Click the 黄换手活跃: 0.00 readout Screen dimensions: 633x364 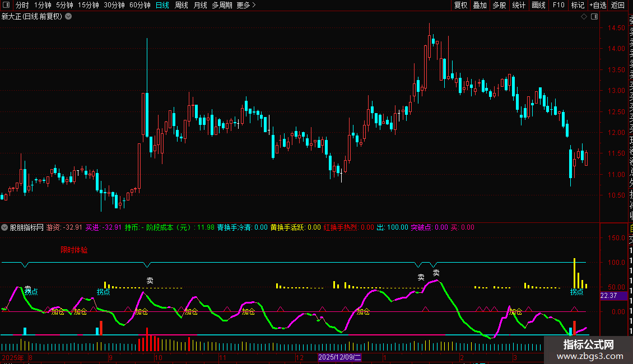(x=296, y=227)
